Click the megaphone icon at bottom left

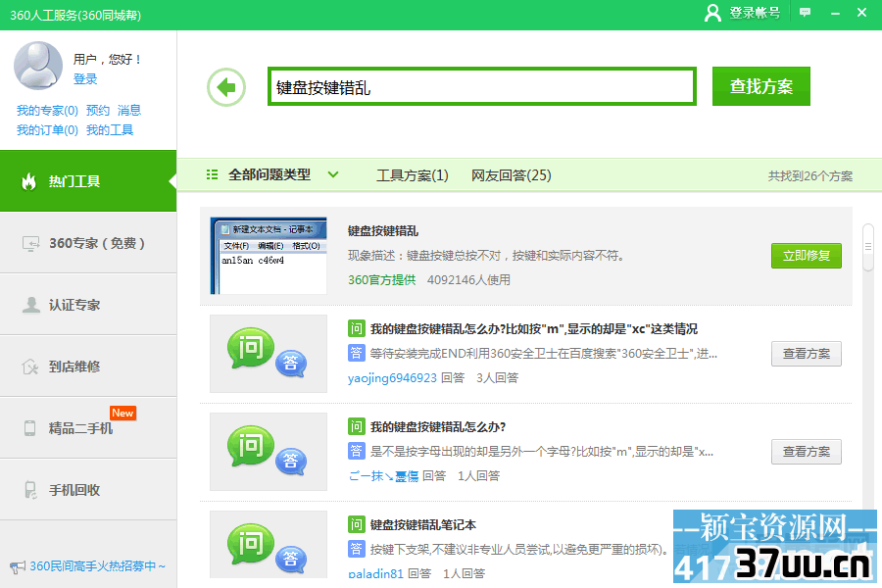18,566
